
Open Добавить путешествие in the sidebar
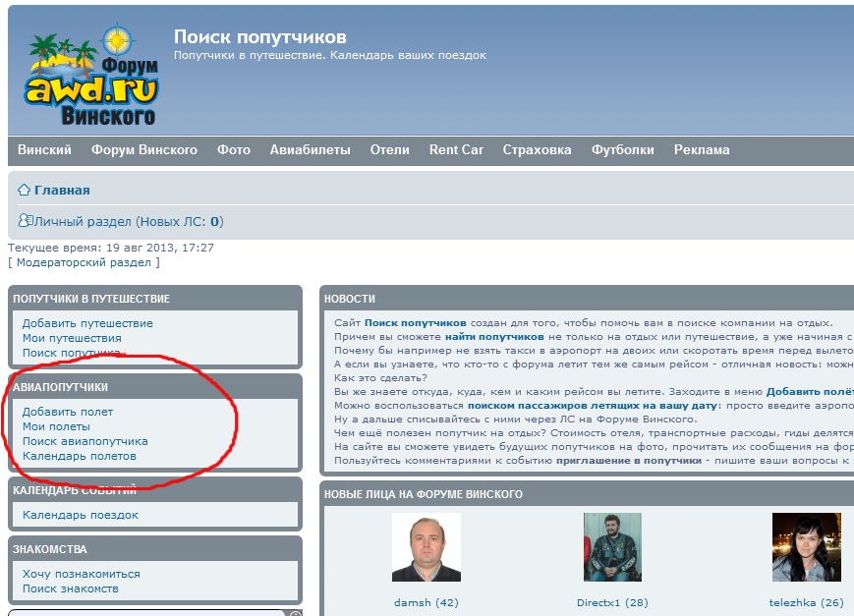tap(87, 323)
